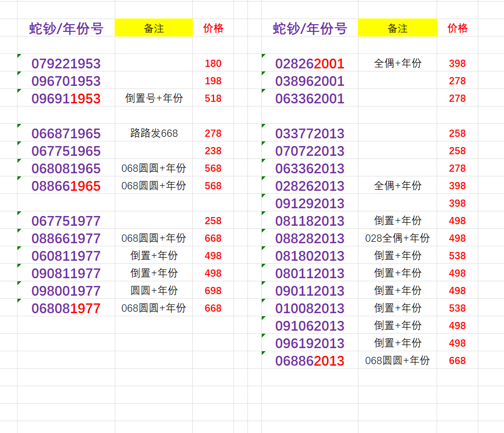Click the 路路发668 remark cell
The width and height of the screenshot is (504, 433).
click(154, 134)
